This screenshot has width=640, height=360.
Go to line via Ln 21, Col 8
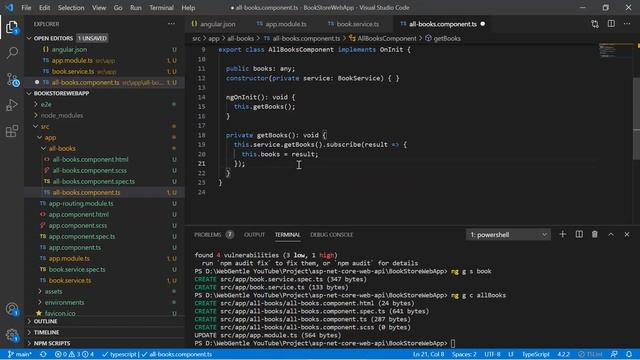pos(428,354)
